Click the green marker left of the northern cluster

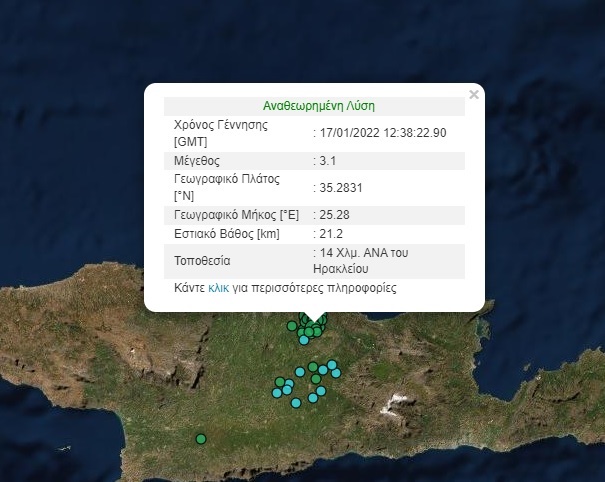click(x=292, y=325)
